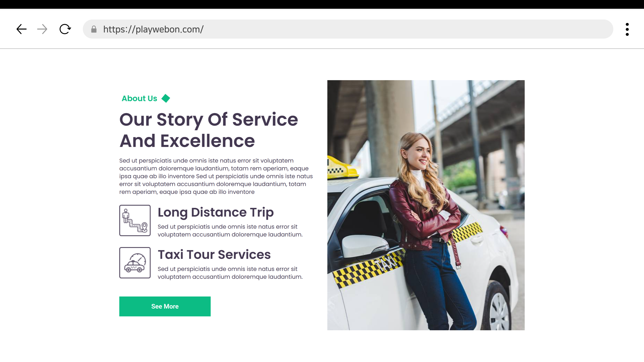Click the TAXI lettering on the car door
The image size is (644, 362).
click(386, 264)
